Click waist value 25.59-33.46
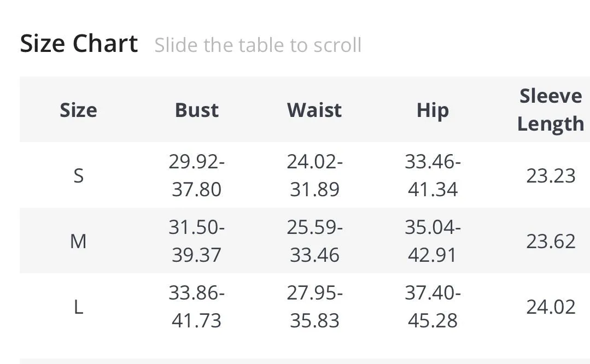Screen dimensions: 590x364 point(314,241)
